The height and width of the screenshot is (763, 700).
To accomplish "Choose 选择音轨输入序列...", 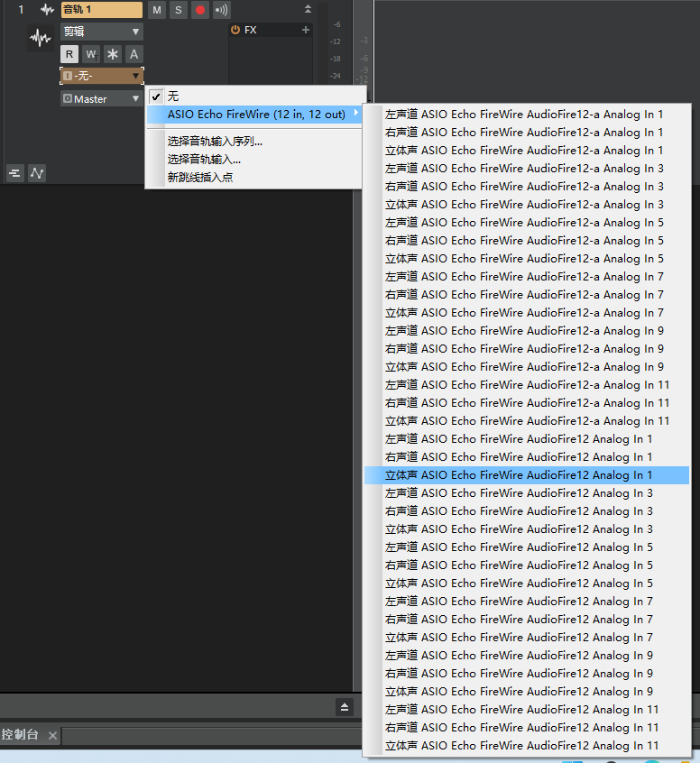I will 255,141.
